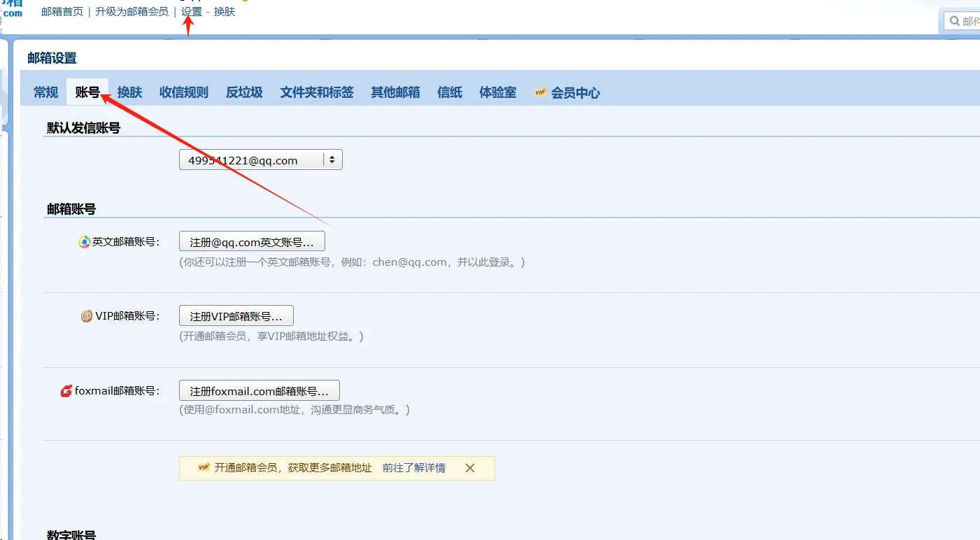
Task: Click the 英文邮箱账号 label
Action: click(126, 242)
